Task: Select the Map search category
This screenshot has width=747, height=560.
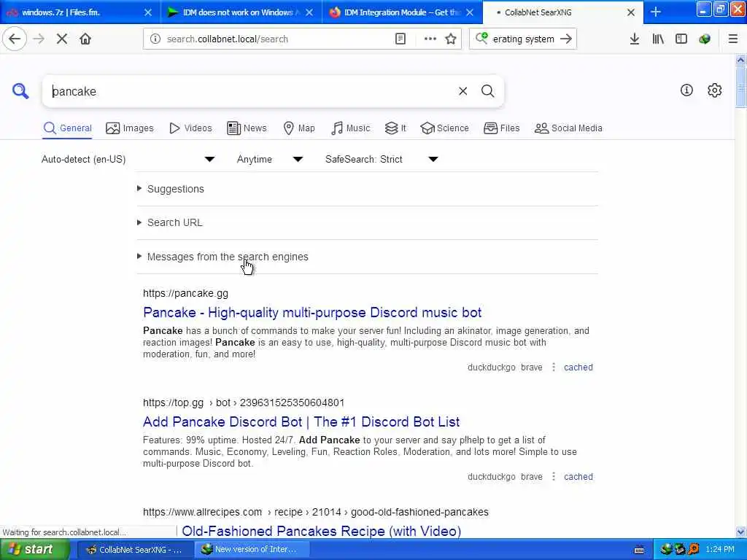Action: (x=299, y=128)
